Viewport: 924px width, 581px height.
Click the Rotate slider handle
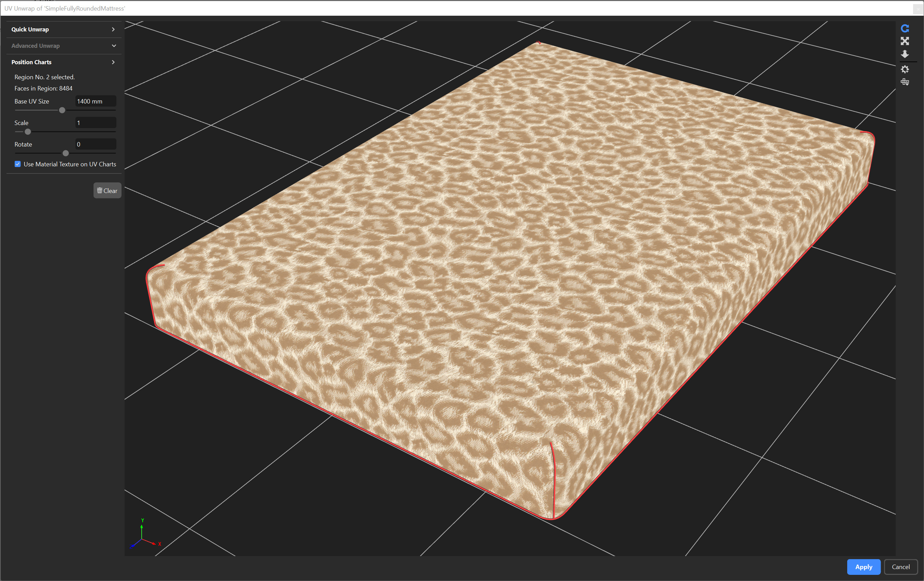click(x=66, y=153)
